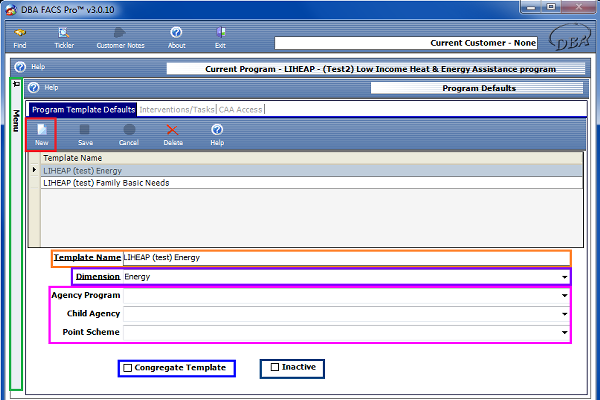600x400 pixels.
Task: Click the Template Name column header
Action: tap(312, 158)
